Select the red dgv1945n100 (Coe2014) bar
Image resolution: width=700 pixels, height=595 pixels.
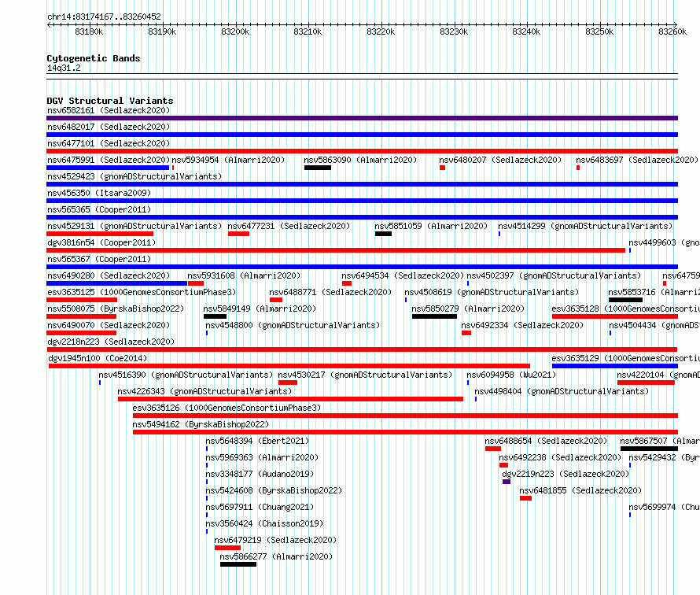click(289, 366)
